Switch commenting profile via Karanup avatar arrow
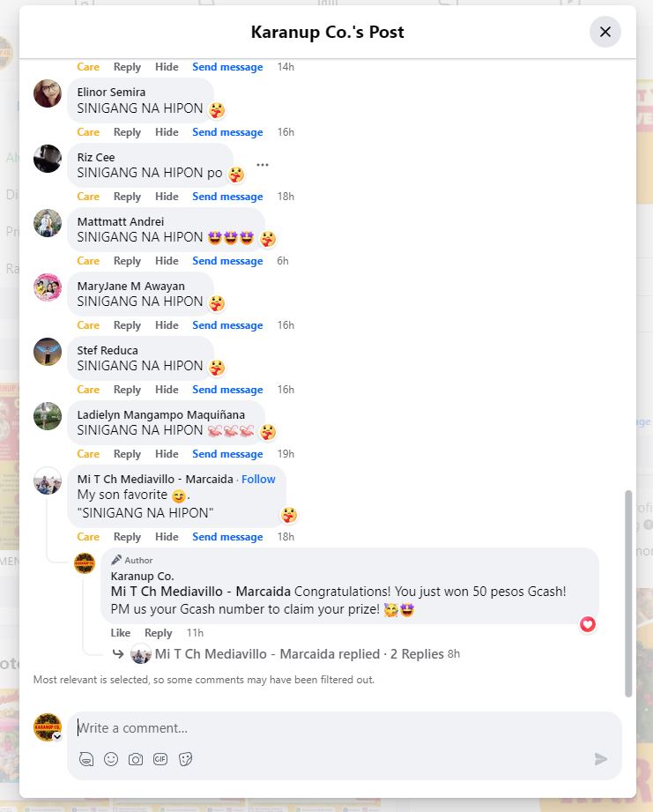The width and height of the screenshot is (653, 812). click(57, 737)
